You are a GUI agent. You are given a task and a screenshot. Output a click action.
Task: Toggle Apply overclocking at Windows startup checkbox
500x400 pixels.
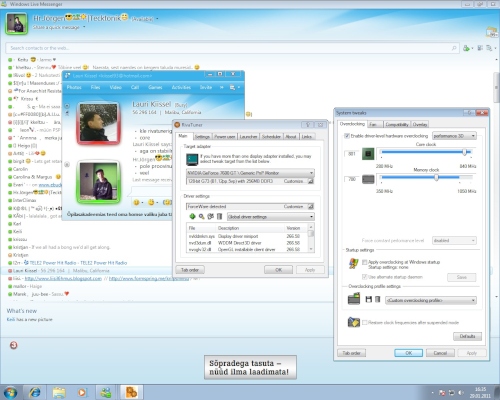pos(365,262)
